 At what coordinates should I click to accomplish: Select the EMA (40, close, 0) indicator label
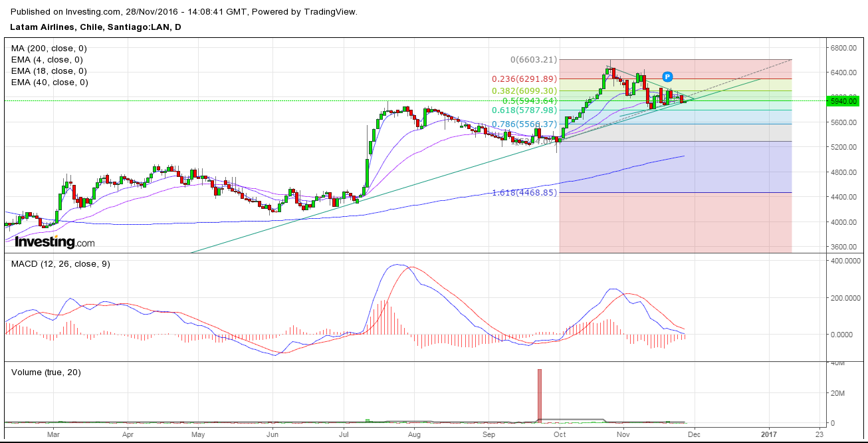(x=49, y=82)
